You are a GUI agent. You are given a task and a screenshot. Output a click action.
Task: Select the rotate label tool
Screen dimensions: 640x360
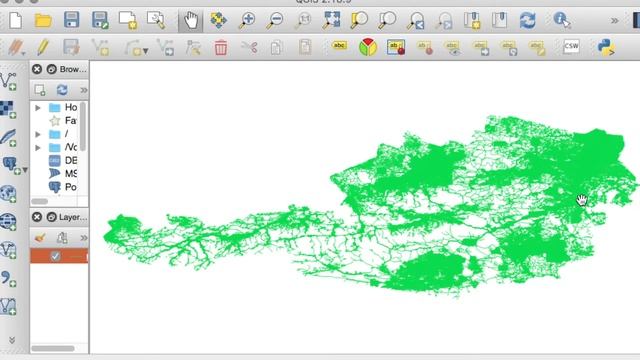[509, 48]
